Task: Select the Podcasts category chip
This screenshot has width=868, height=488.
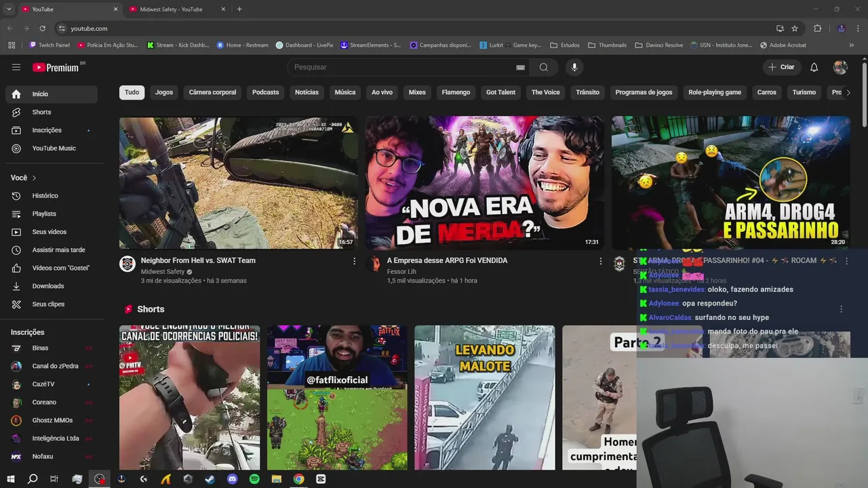Action: [265, 92]
